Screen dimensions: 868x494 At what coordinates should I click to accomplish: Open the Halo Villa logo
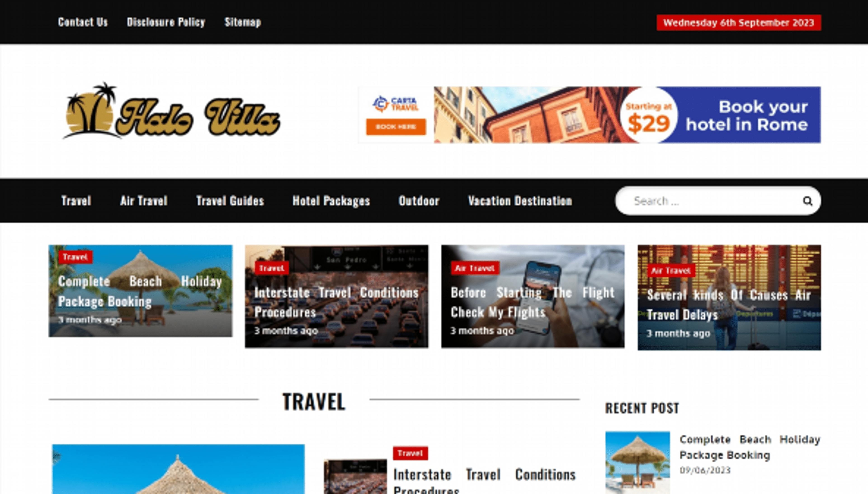[x=171, y=111]
